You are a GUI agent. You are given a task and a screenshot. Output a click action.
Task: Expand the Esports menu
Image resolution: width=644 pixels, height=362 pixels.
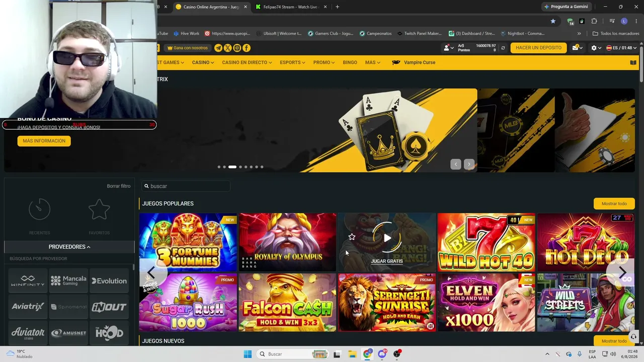(292, 62)
